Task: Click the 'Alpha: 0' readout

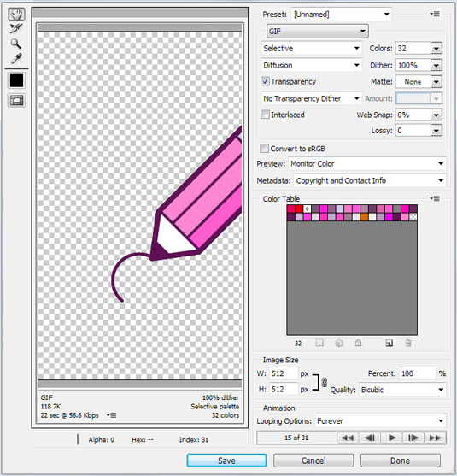Action: [x=102, y=439]
